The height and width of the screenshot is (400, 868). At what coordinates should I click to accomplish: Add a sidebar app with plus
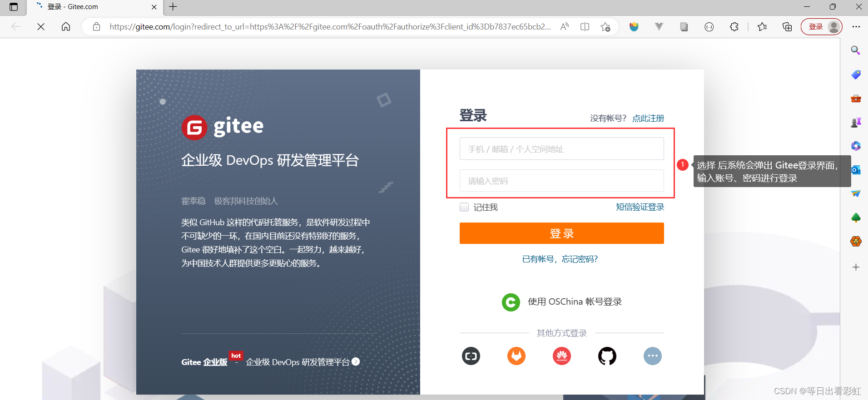coord(856,267)
